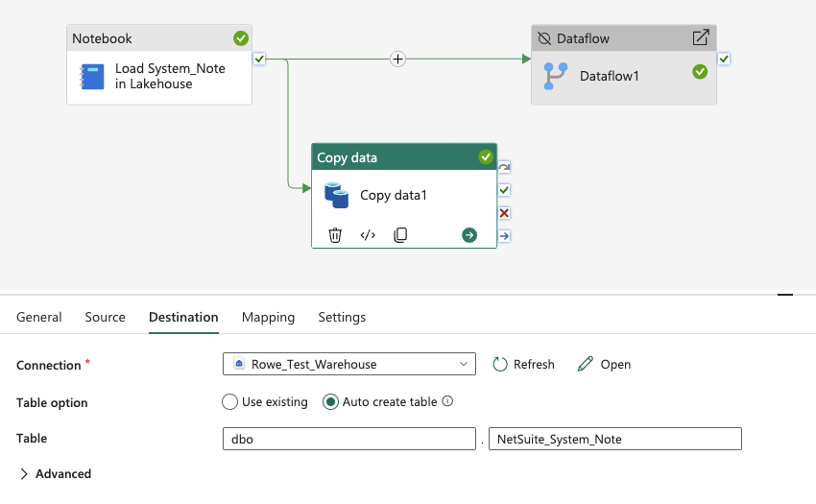Expand the Advanced section

tap(55, 474)
